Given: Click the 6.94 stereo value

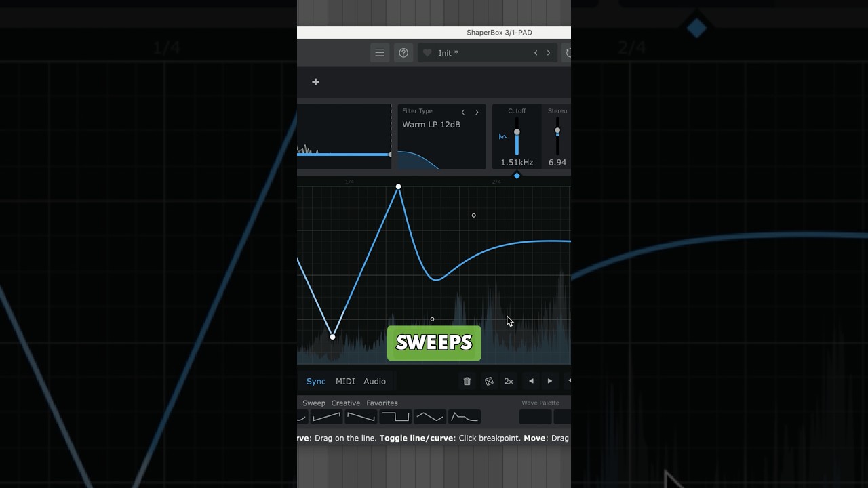Looking at the screenshot, I should 557,163.
